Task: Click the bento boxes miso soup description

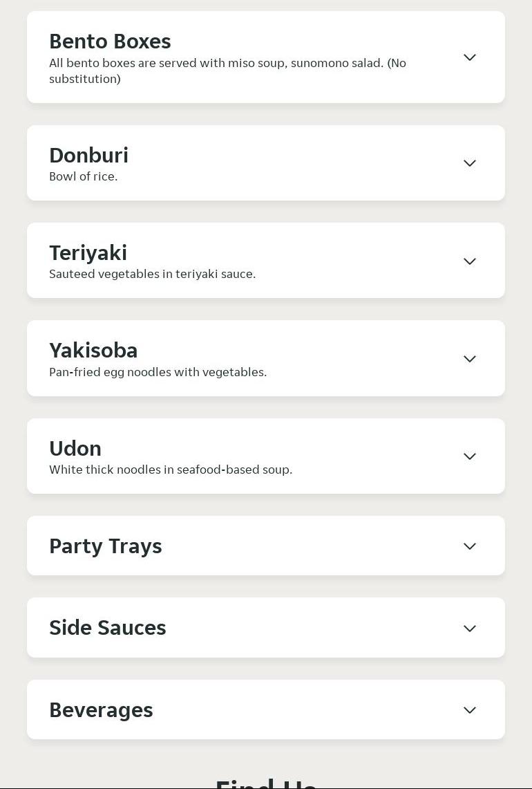Action: [227, 71]
